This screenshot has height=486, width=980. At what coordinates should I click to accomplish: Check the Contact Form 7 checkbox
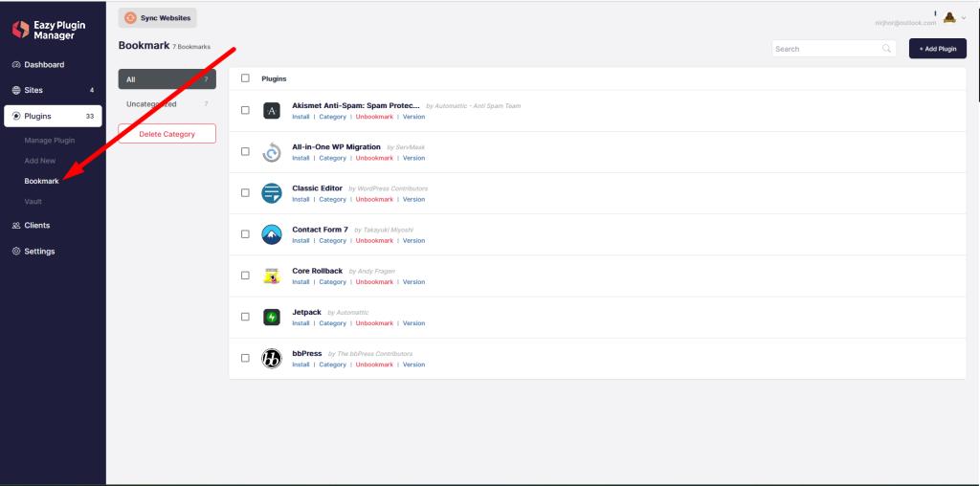tap(245, 234)
